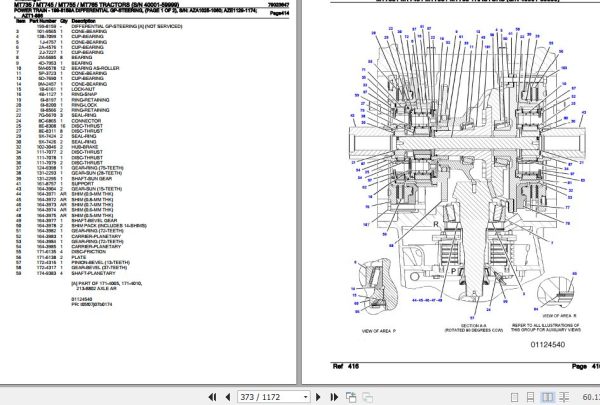This screenshot has height=405, width=600.
Task: Click the CONNECTOR description text
Action: (x=86, y=121)
